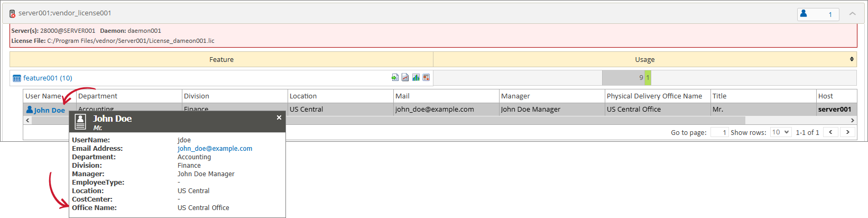Click Physical Delivery Office Name column header
This screenshot has width=868, height=218.
click(x=658, y=96)
